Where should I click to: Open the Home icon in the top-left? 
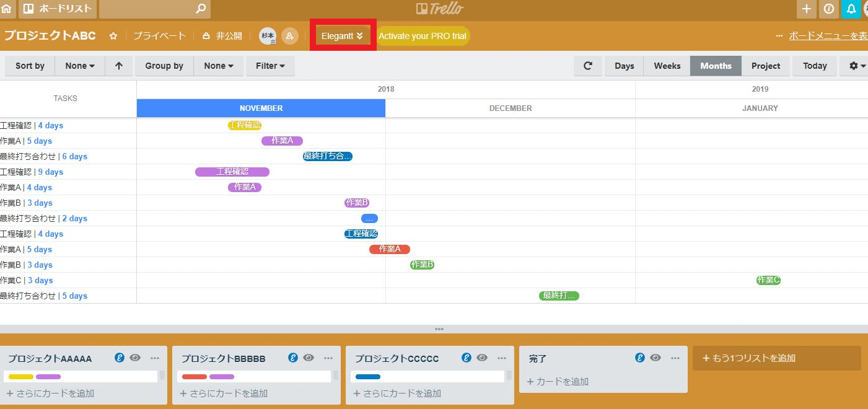point(6,9)
